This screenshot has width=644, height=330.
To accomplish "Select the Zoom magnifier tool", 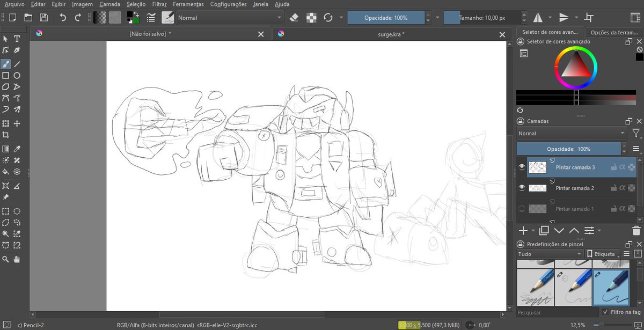I will point(6,259).
